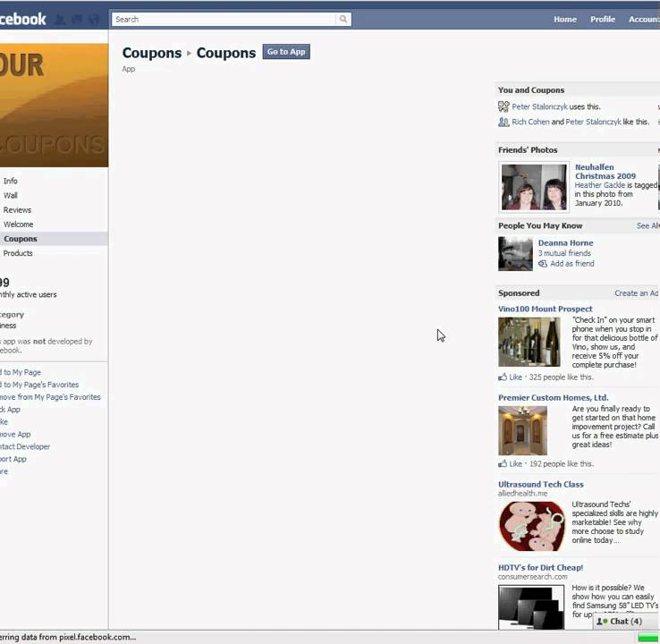660x644 pixels.
Task: Click the facebook logo
Action: (22, 19)
